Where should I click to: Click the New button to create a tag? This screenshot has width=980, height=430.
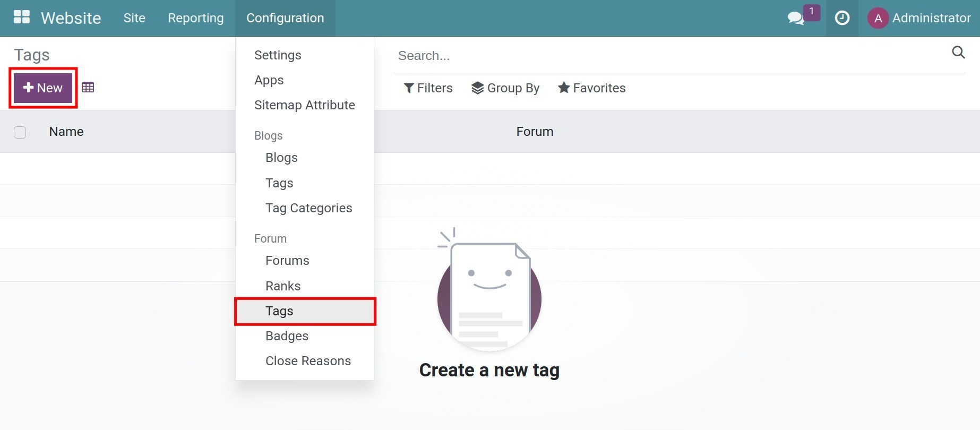point(42,88)
